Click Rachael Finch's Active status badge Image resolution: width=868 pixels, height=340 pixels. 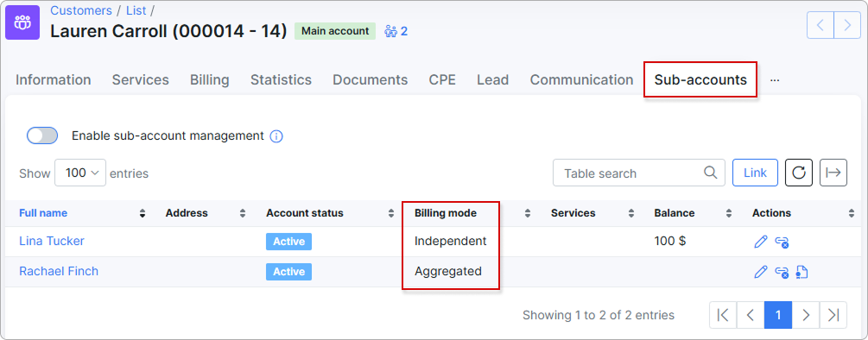(x=289, y=272)
